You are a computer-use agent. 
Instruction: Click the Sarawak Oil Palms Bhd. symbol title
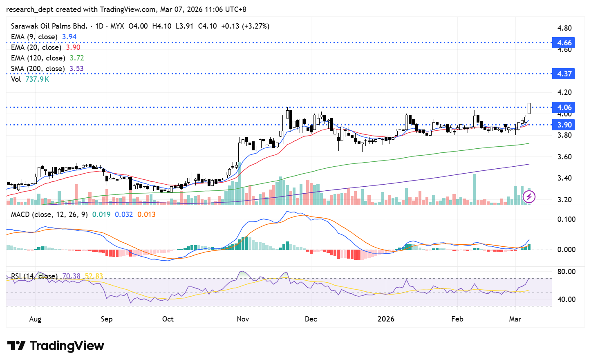click(x=49, y=26)
